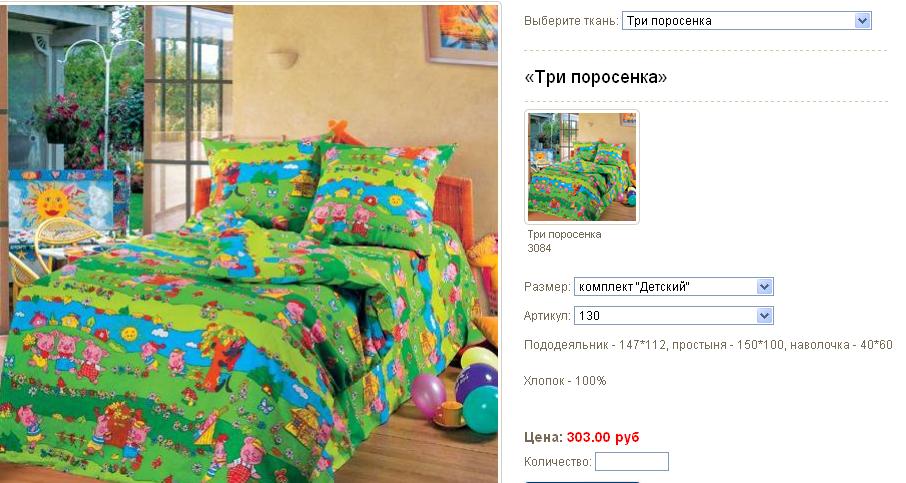Click the "Артикул:" label
The width and height of the screenshot is (906, 483).
pyautogui.click(x=547, y=315)
